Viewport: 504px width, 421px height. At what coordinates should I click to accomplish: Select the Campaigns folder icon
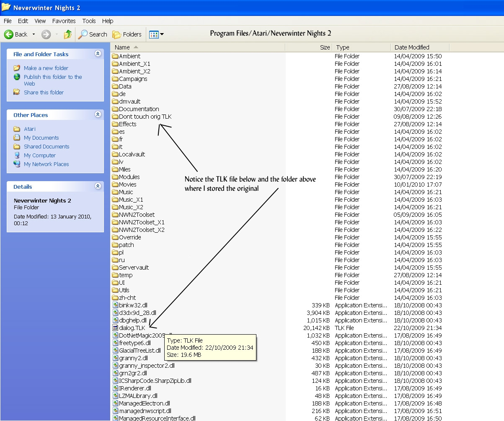(x=116, y=79)
